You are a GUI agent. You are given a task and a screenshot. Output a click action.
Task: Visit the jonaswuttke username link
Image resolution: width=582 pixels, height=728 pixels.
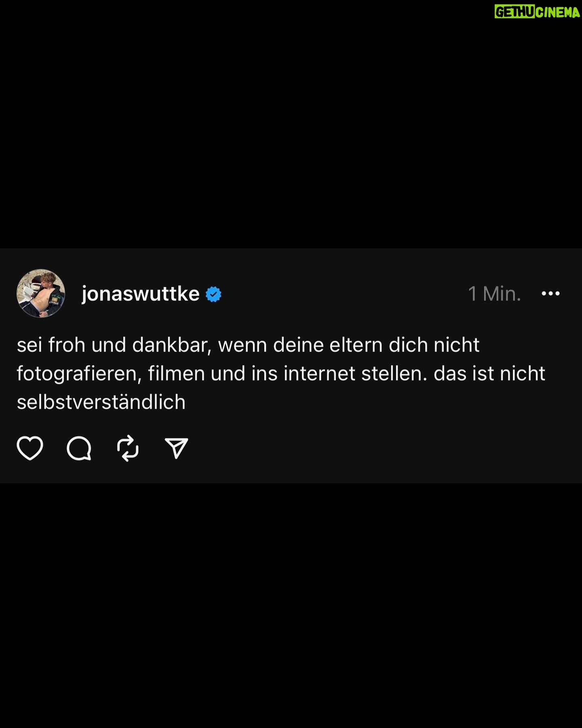pyautogui.click(x=140, y=294)
